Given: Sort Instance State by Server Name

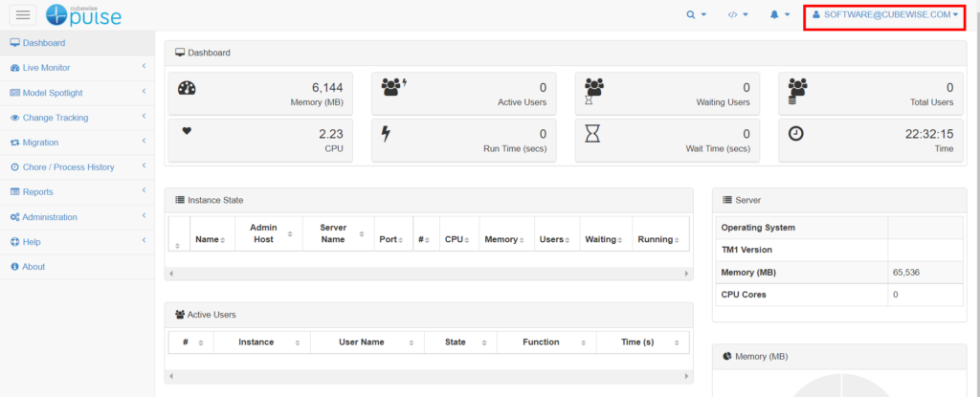Looking at the screenshot, I should (x=338, y=232).
